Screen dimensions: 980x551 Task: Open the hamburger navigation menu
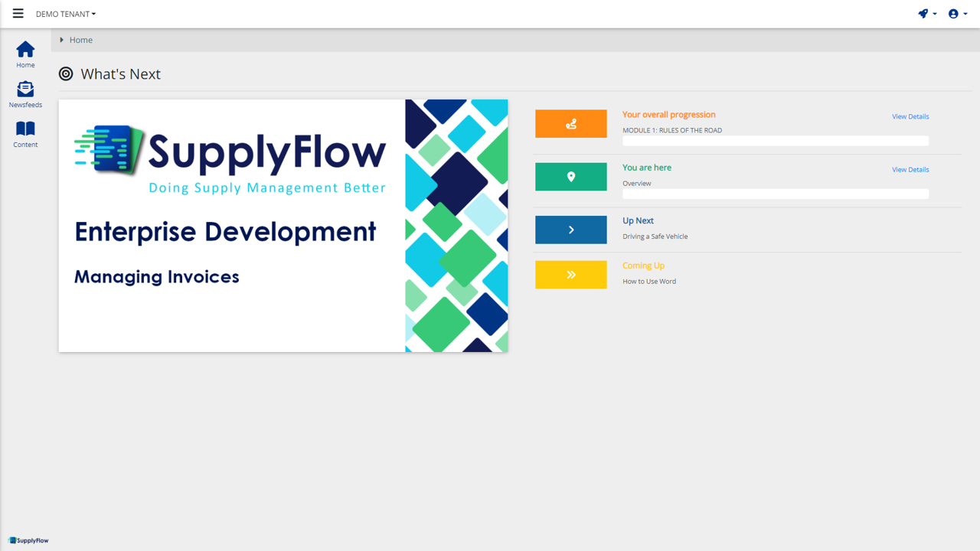tap(18, 14)
